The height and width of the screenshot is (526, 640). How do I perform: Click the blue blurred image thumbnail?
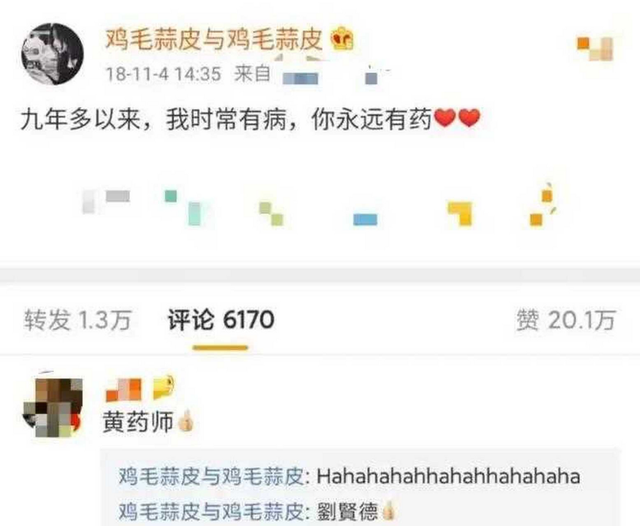click(365, 220)
